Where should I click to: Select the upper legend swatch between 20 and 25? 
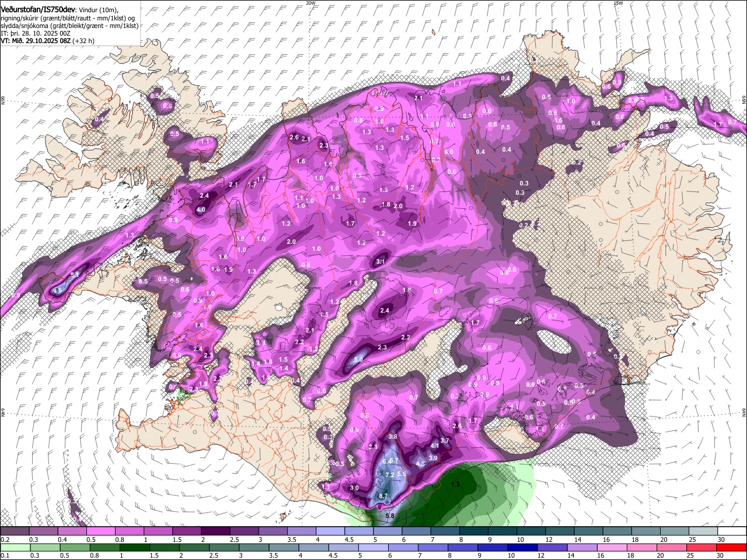(675, 531)
